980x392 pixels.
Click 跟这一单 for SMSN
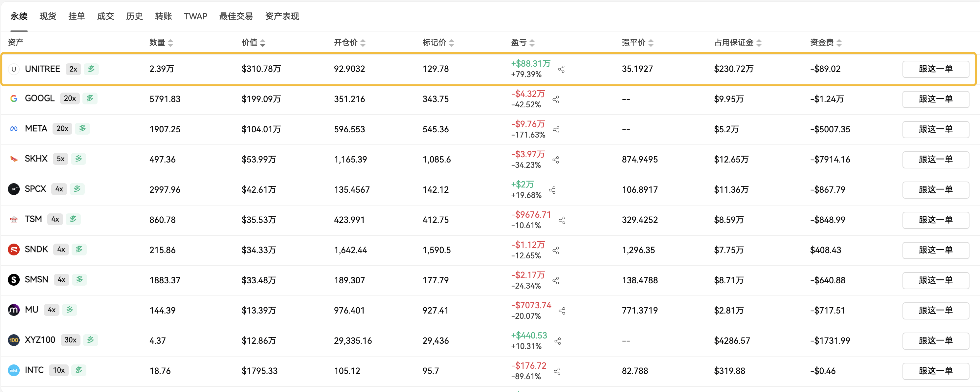pyautogui.click(x=935, y=280)
